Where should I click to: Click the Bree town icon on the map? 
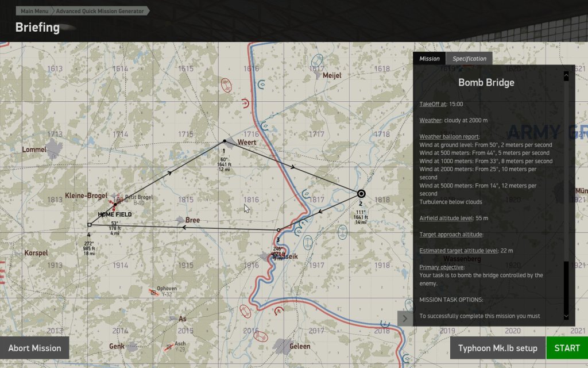pos(180,220)
